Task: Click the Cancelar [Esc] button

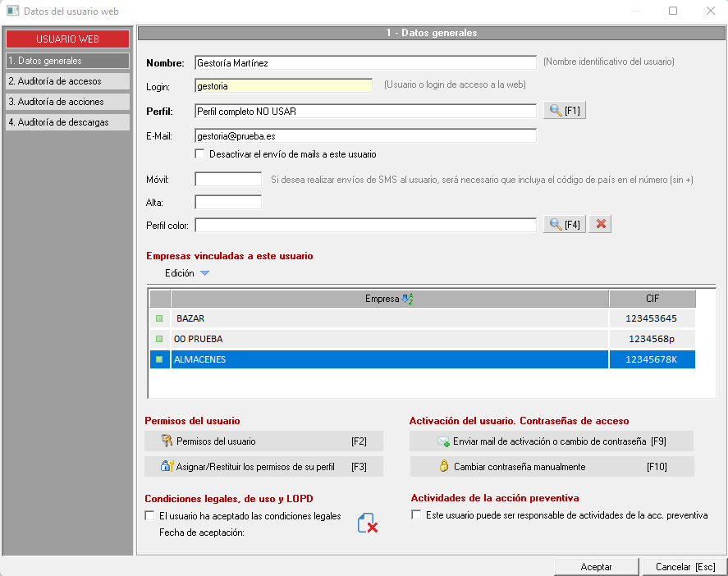Action: pyautogui.click(x=685, y=567)
